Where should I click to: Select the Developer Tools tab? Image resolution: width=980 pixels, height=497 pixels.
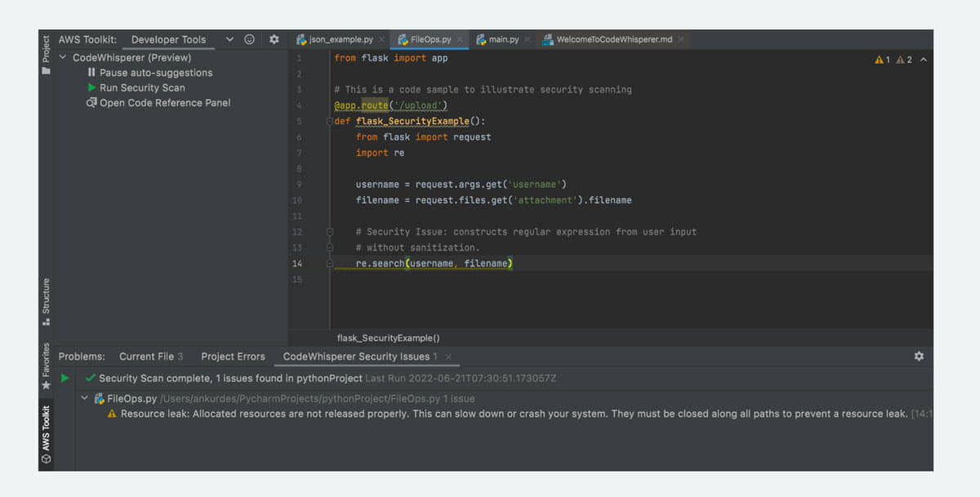tap(168, 39)
